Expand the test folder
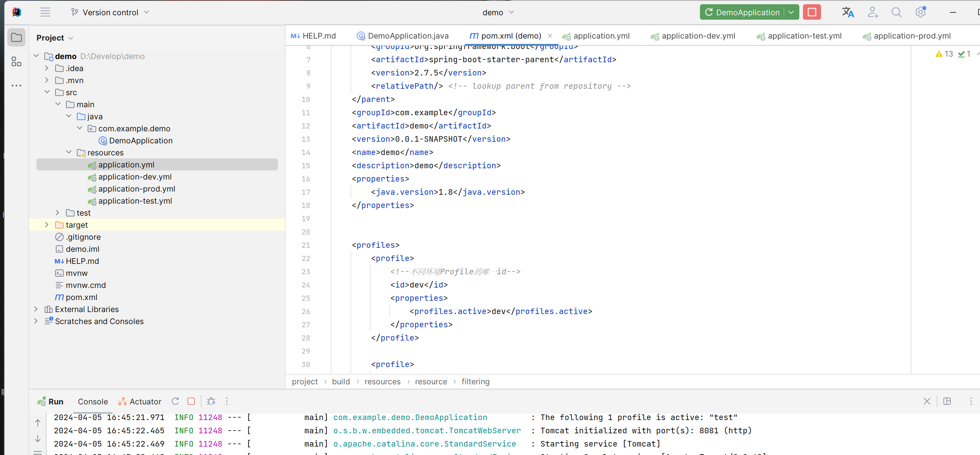The width and height of the screenshot is (980, 455). [58, 212]
